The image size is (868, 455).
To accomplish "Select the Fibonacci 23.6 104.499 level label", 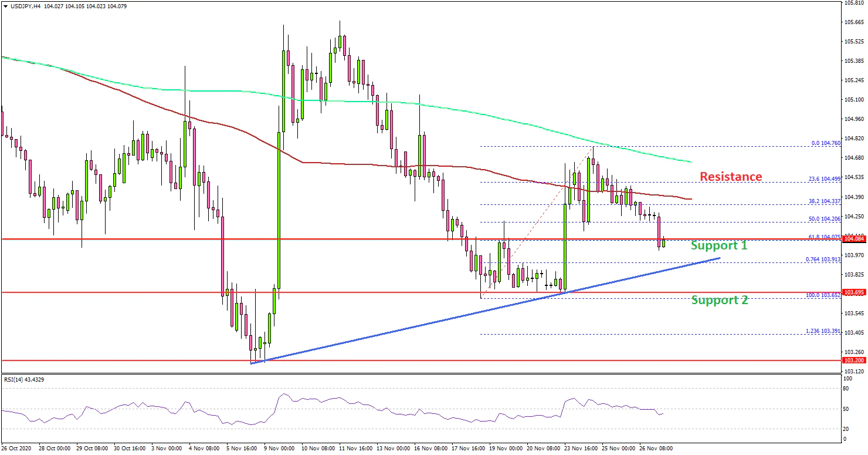I will (x=823, y=179).
